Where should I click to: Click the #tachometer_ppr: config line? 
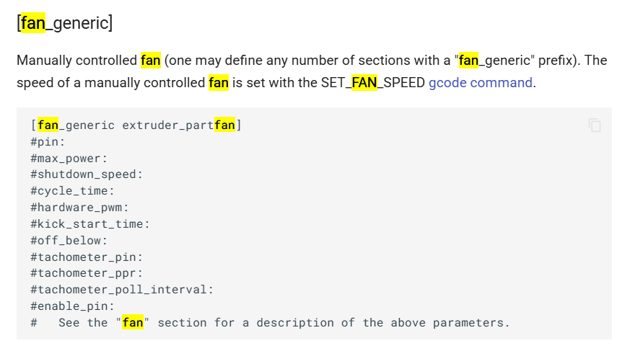87,273
